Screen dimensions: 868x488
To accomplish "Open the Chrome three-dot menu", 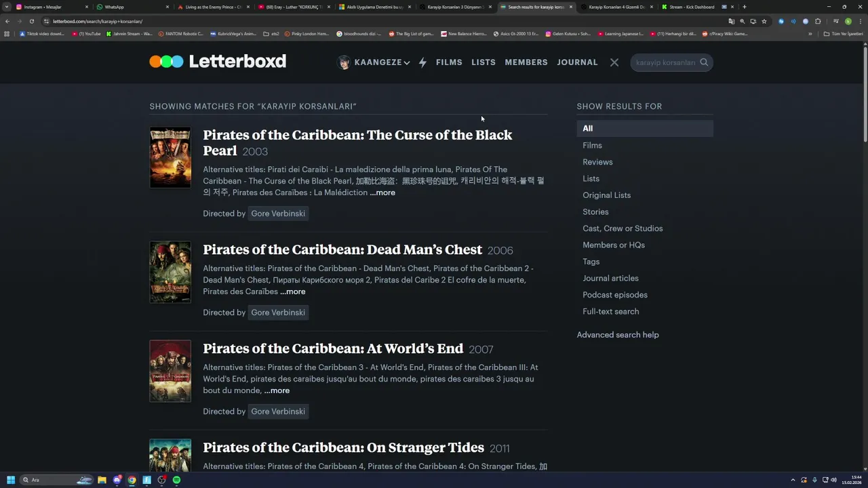I will pos(860,21).
